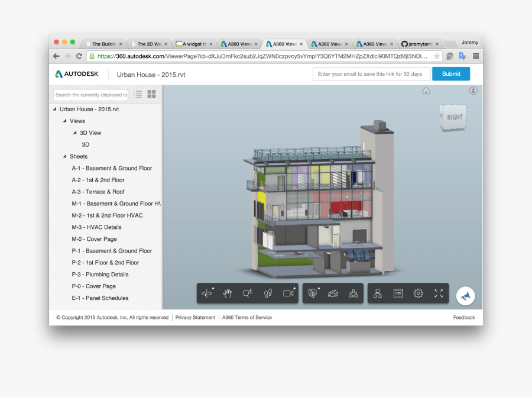Open a new browser tab
532x397 pixels.
pos(450,44)
